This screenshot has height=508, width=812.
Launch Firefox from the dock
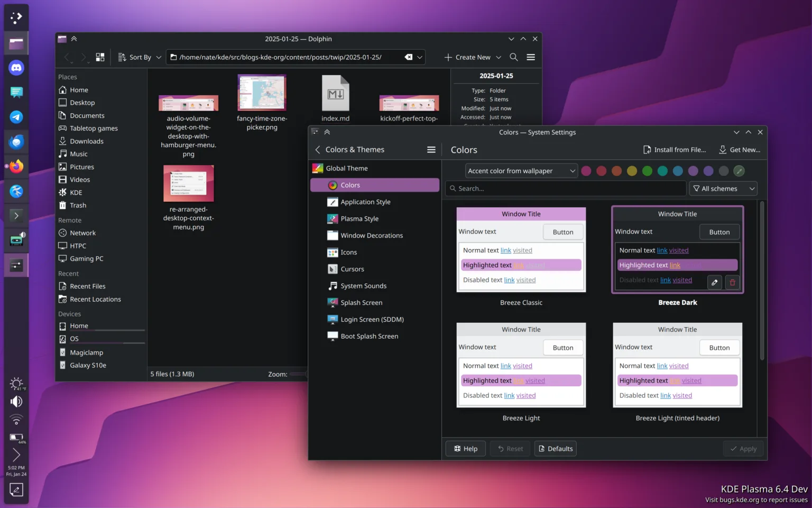(16, 166)
